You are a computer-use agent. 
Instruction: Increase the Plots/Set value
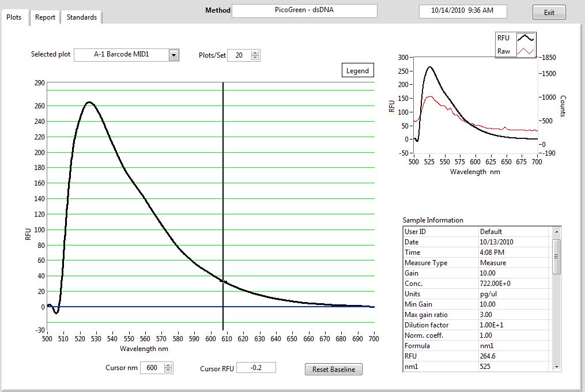pyautogui.click(x=255, y=52)
